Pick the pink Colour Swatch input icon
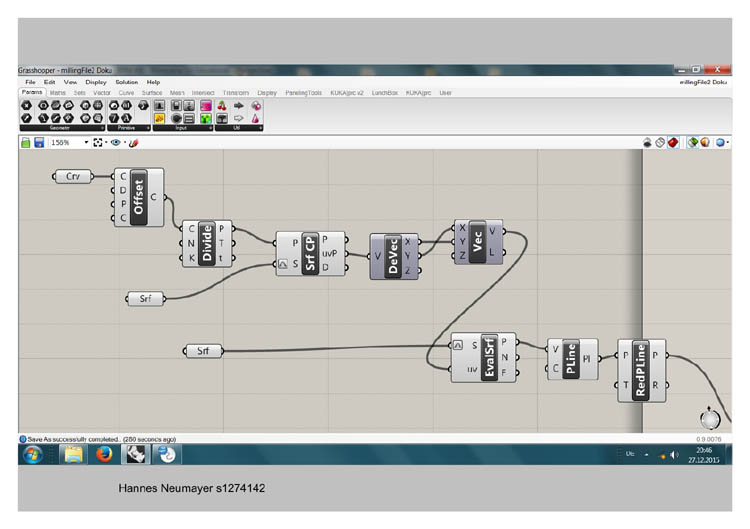Image resolution: width=750 pixels, height=529 pixels. click(x=206, y=106)
